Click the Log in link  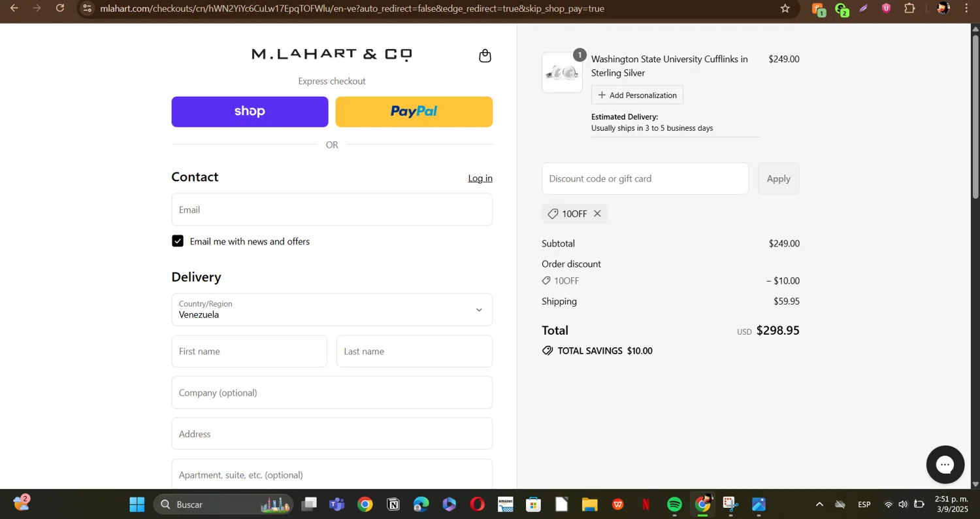pos(480,178)
